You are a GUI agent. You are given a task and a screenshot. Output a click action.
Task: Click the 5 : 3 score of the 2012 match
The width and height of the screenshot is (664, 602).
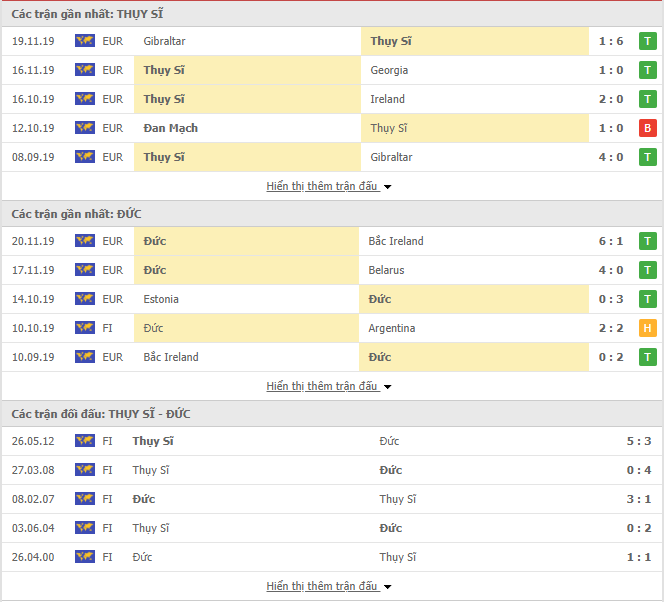[639, 441]
